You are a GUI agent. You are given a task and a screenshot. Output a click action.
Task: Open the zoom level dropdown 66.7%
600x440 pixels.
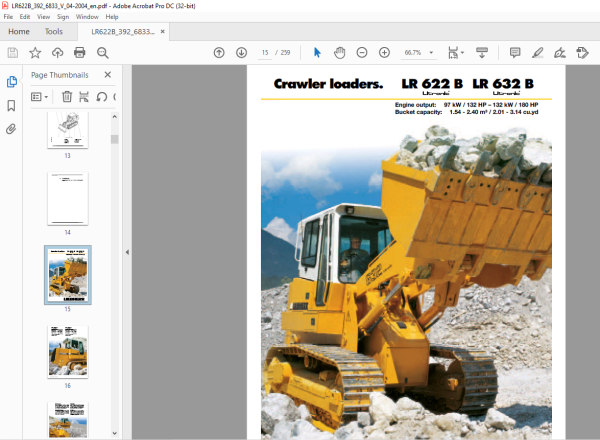(x=418, y=53)
